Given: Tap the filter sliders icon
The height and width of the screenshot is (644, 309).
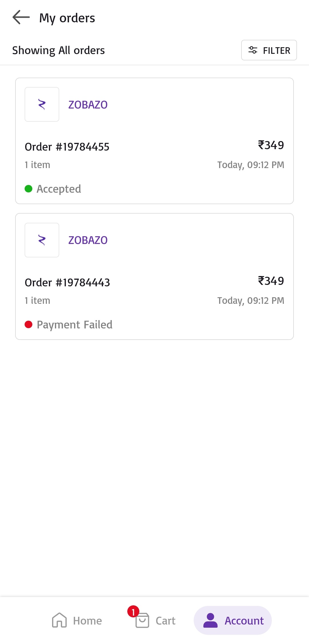Looking at the screenshot, I should coord(253,50).
